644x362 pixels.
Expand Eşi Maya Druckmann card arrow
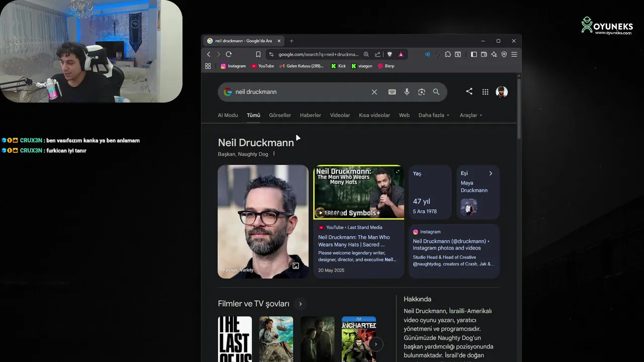pos(491,173)
